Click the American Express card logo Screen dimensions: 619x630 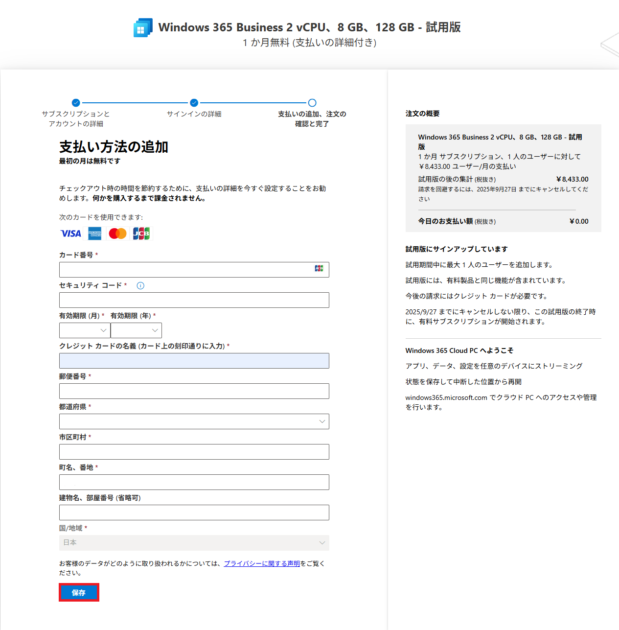click(95, 233)
